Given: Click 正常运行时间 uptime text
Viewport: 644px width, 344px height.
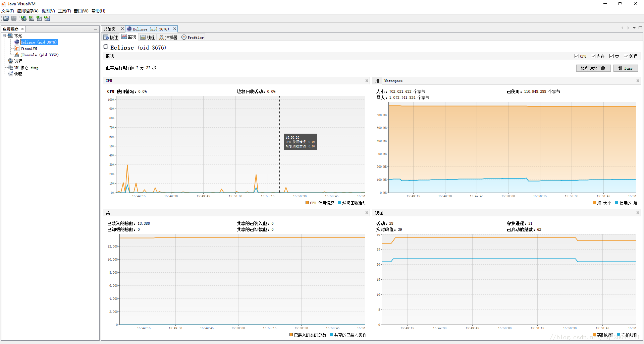Looking at the screenshot, I should click(x=131, y=68).
